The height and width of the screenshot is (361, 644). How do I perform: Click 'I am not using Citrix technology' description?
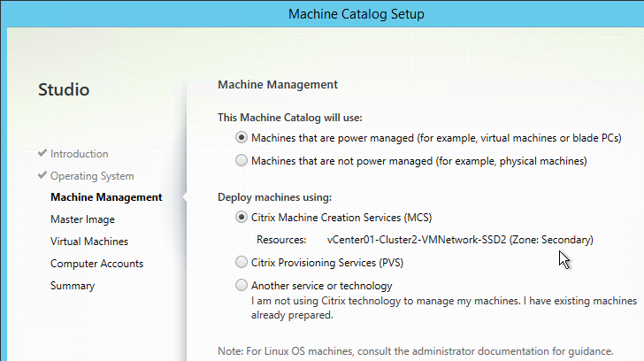pos(444,308)
